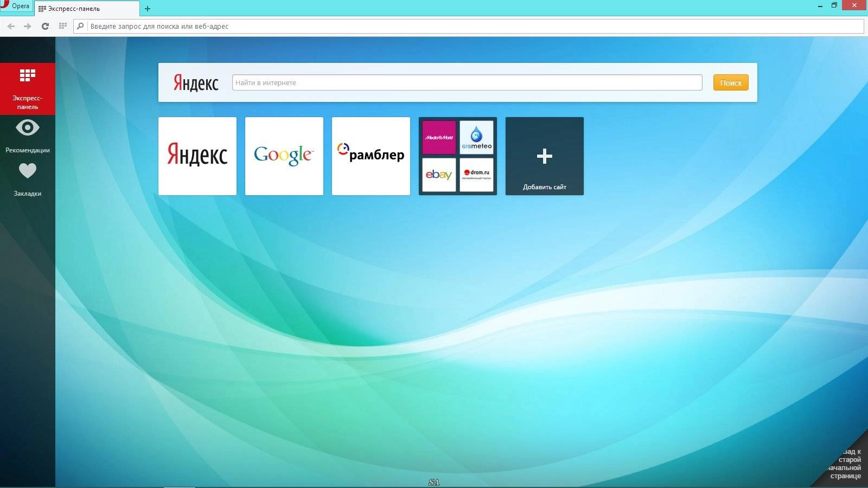Open the MediaMarkt tile in folder

[x=439, y=138]
